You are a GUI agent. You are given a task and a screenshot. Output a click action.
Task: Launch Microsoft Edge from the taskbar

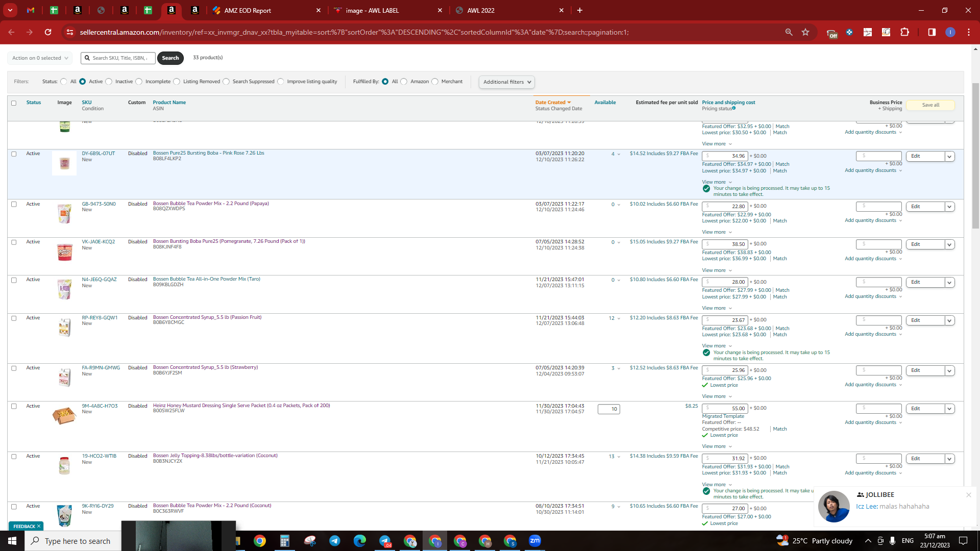click(360, 541)
